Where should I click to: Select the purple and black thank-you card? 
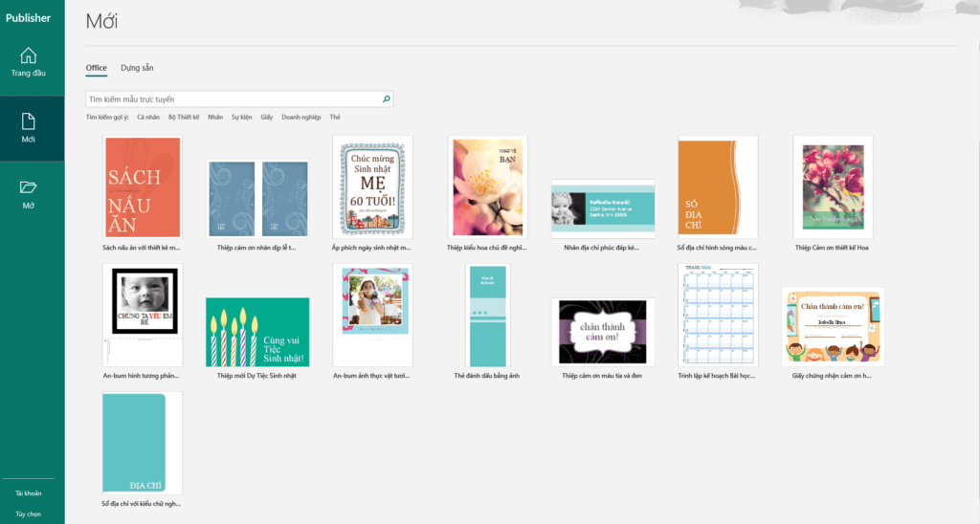602,332
